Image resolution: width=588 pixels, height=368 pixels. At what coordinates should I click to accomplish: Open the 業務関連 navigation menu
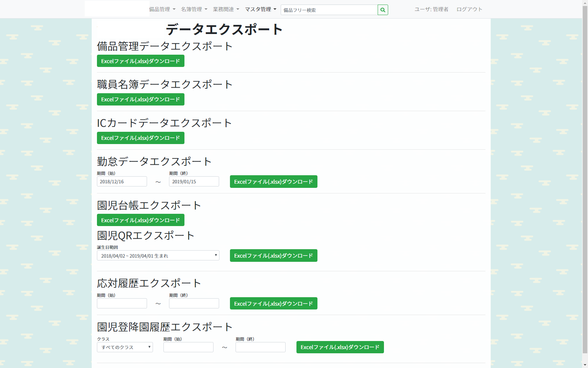(226, 9)
